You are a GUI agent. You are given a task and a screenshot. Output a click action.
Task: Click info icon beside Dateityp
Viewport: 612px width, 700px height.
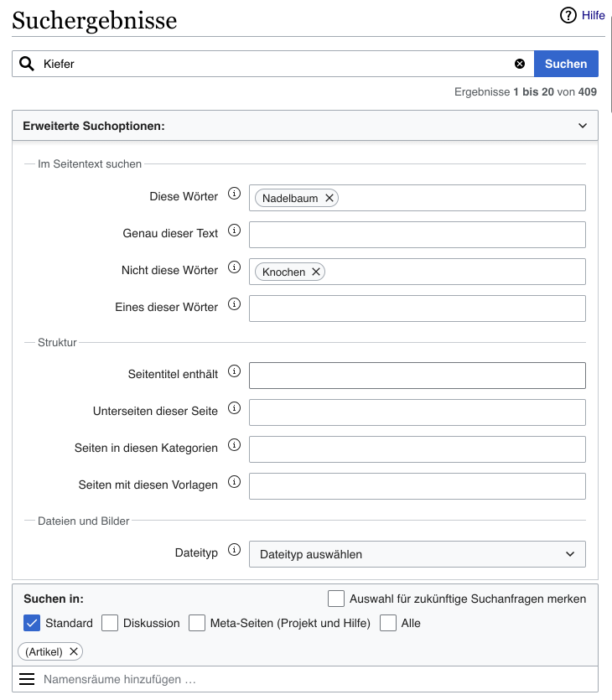tap(235, 552)
